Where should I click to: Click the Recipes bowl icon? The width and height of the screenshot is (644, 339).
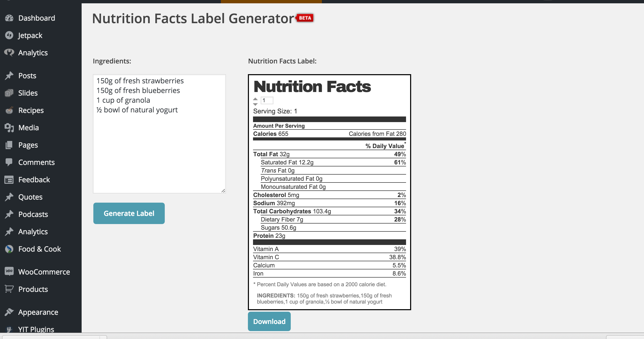click(9, 110)
